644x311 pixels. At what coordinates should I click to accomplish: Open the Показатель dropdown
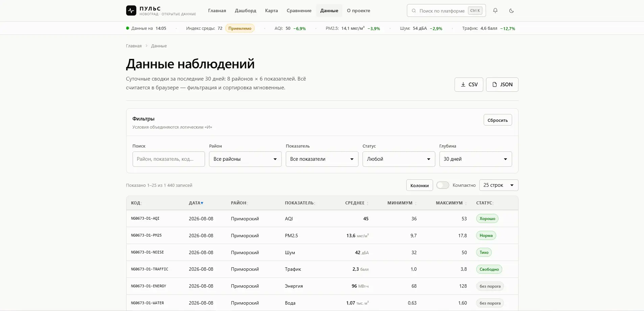coord(322,159)
